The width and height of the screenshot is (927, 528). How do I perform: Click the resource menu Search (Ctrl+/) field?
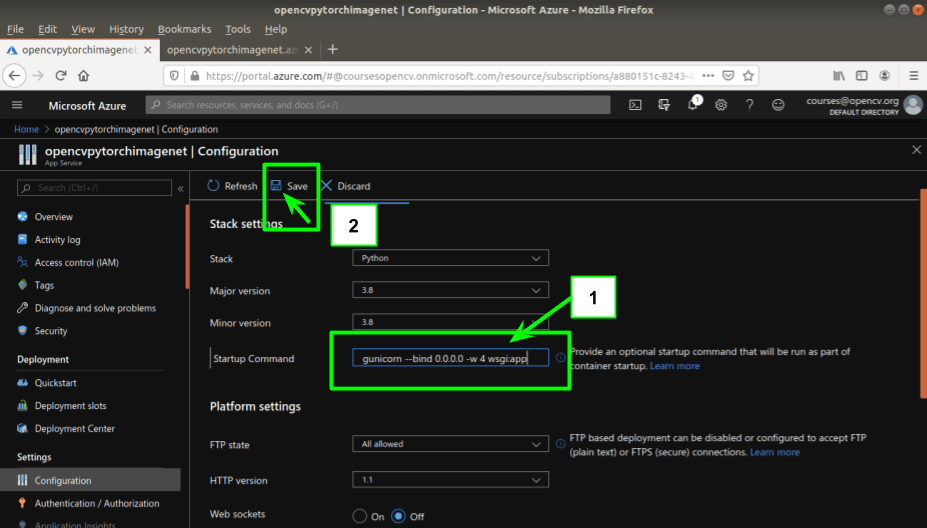point(95,188)
